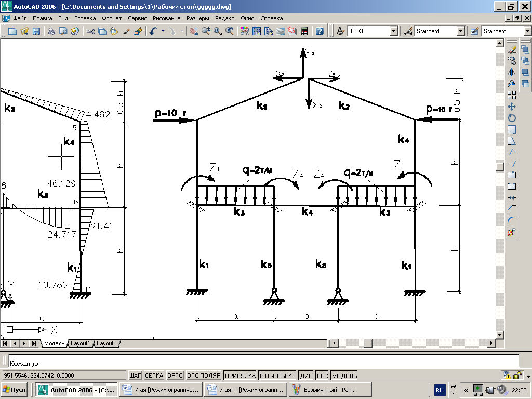Select the Copy Object tool
The image size is (532, 399).
click(512, 61)
